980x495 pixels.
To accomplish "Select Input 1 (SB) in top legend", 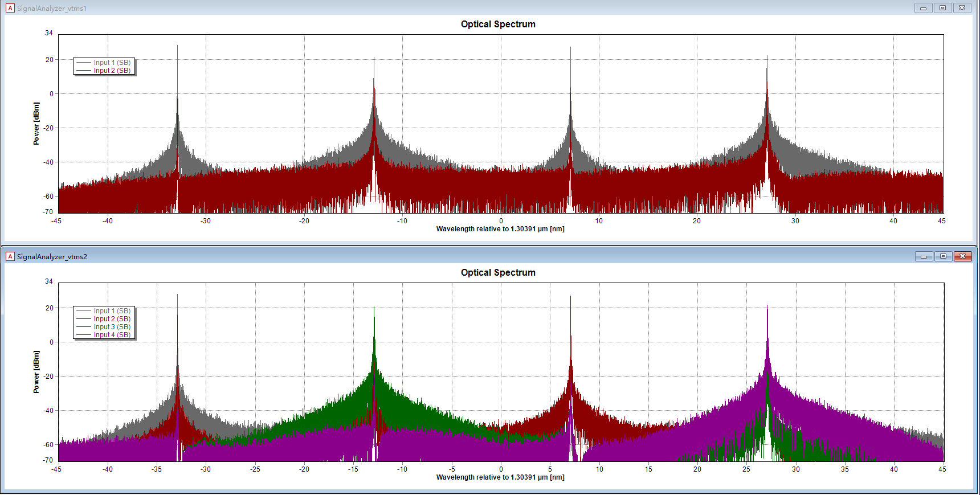I will [112, 63].
